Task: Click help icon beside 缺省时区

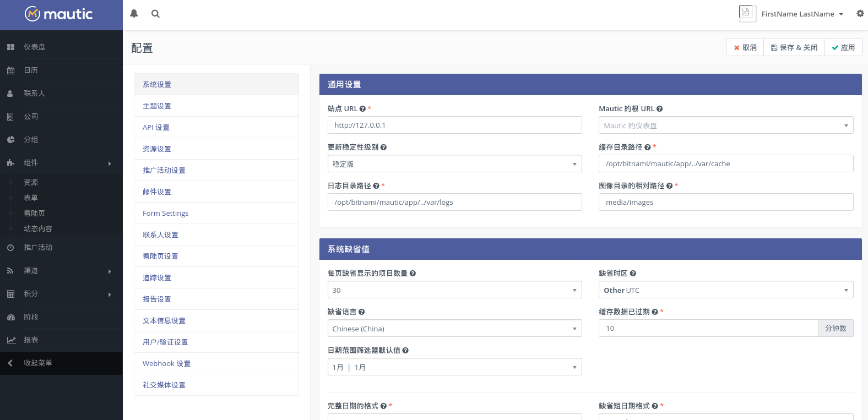Action: pos(633,274)
